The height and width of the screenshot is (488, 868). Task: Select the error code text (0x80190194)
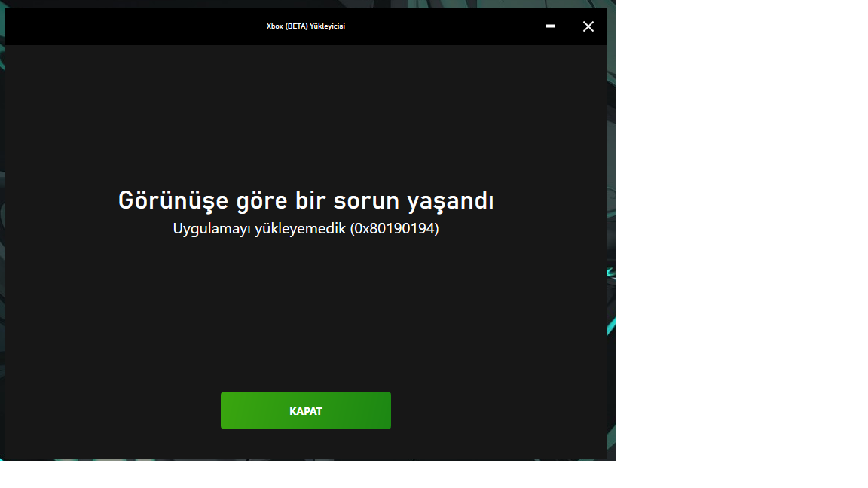click(394, 228)
